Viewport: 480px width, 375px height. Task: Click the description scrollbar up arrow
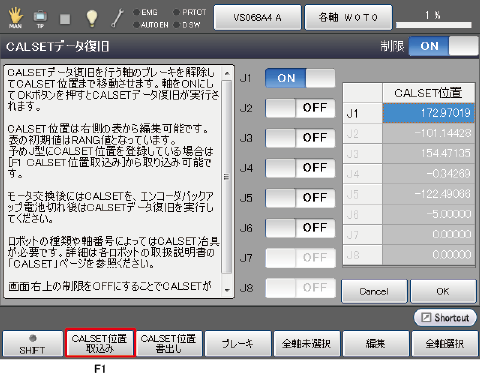coord(227,73)
